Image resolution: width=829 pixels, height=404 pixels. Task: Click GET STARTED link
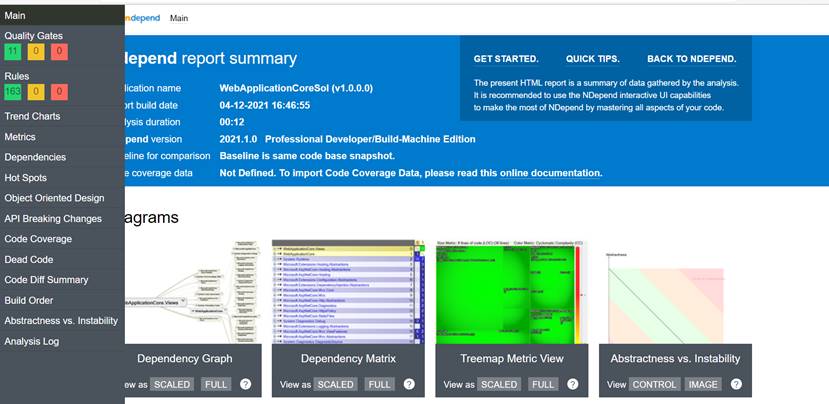tap(506, 59)
